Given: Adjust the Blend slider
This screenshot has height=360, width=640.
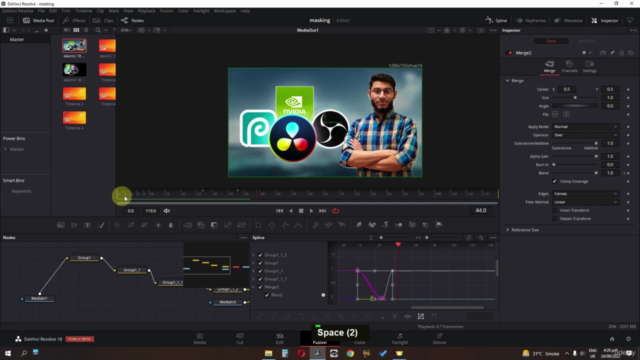Looking at the screenshot, I should click(x=575, y=173).
